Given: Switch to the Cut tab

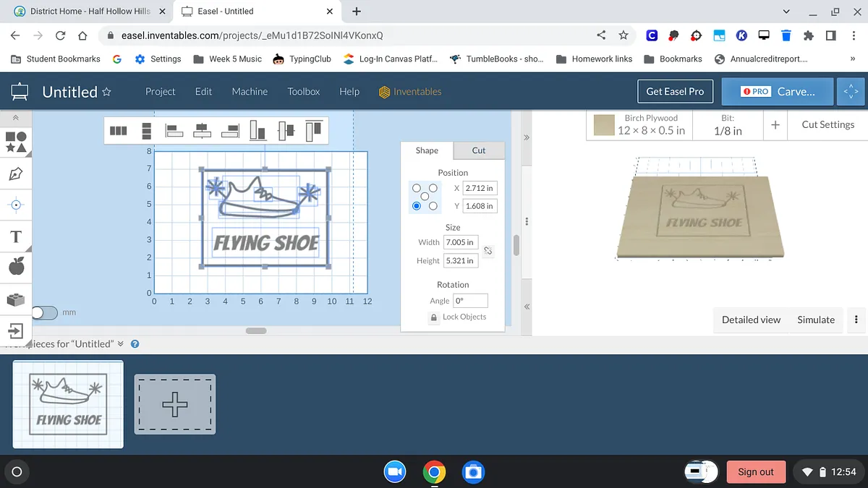Looking at the screenshot, I should pos(479,150).
